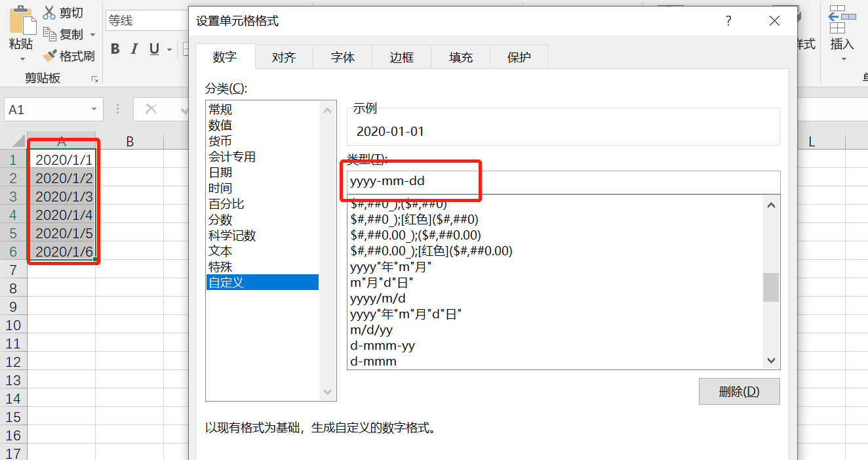Select category 特殊

coord(262,267)
